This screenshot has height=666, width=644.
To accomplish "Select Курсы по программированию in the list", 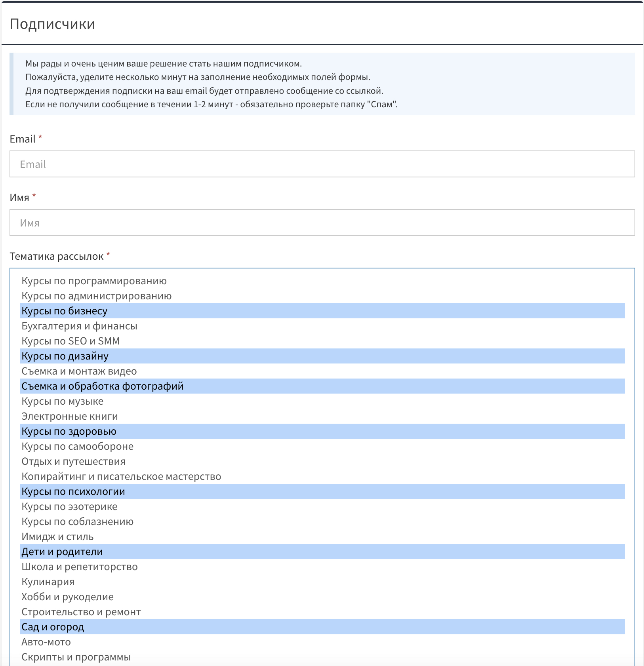I will [x=94, y=281].
